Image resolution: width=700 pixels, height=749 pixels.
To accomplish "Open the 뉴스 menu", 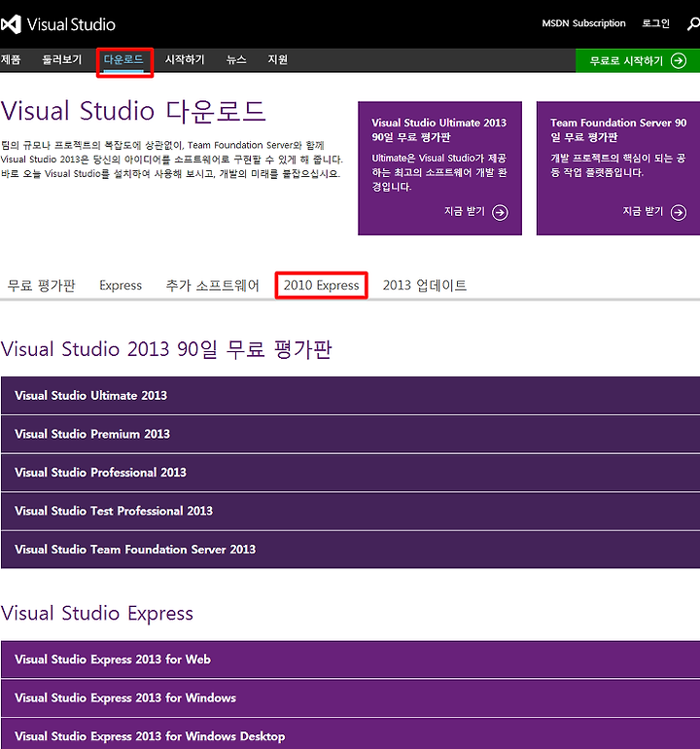I will pyautogui.click(x=236, y=59).
